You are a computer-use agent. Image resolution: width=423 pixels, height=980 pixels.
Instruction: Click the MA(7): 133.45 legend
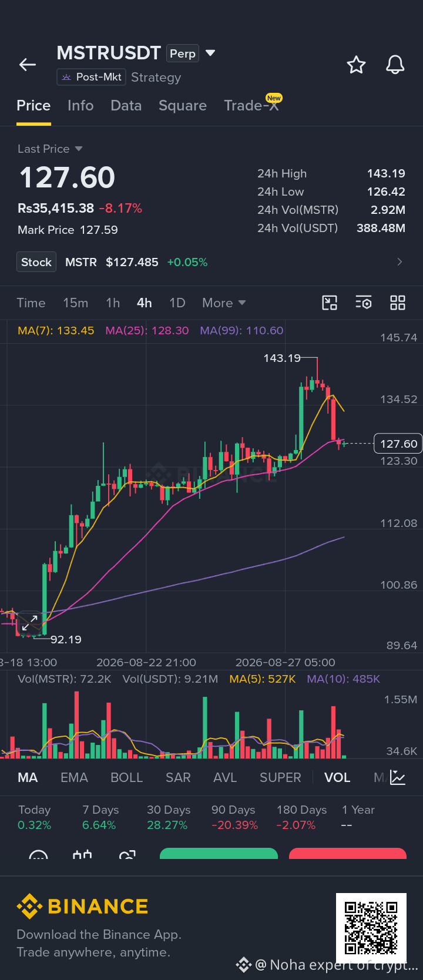(x=56, y=330)
